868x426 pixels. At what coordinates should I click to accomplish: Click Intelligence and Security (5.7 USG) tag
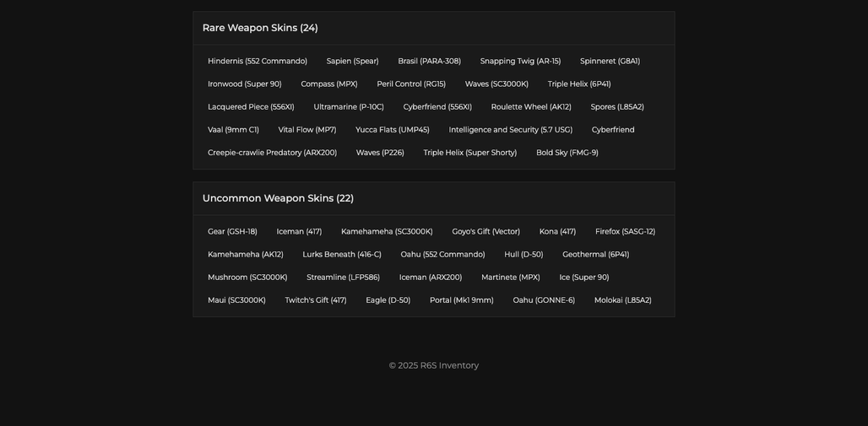[x=511, y=130]
